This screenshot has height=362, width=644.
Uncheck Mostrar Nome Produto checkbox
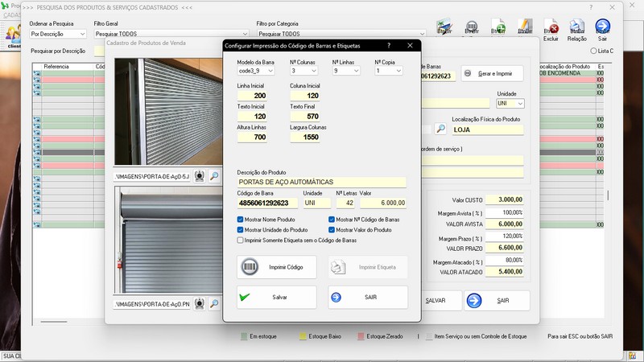(241, 220)
